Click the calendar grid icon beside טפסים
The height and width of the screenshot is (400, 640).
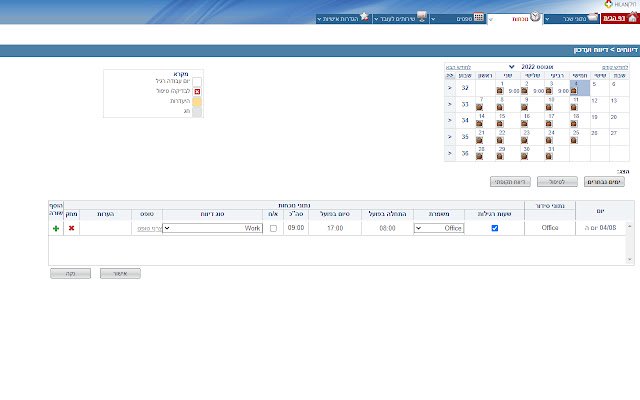pos(479,17)
